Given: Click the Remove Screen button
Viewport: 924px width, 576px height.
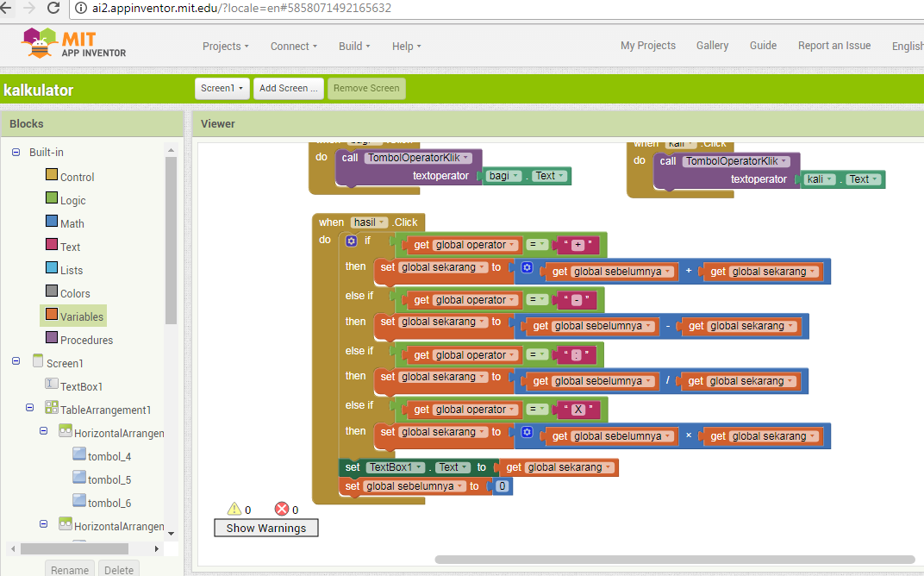Looking at the screenshot, I should tap(366, 89).
